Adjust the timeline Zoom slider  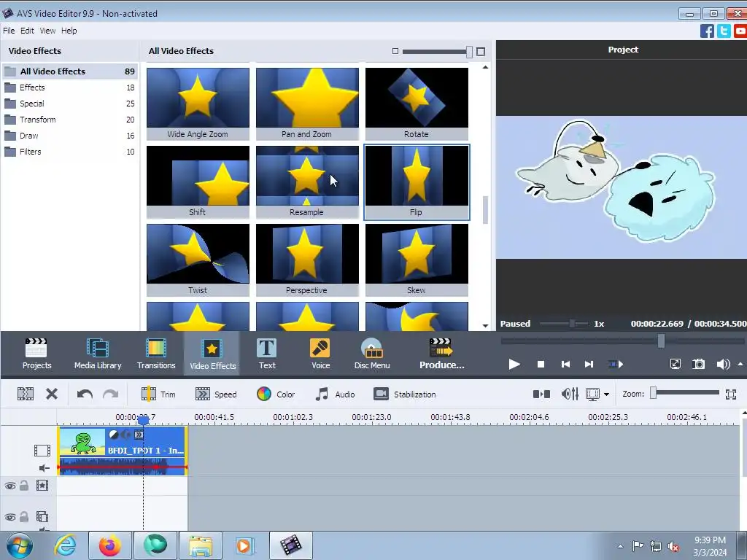(686, 393)
